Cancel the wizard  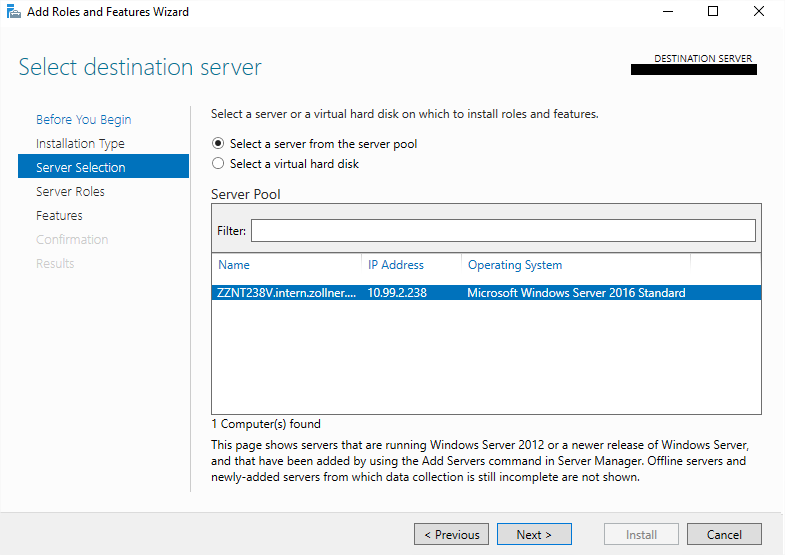pos(724,535)
